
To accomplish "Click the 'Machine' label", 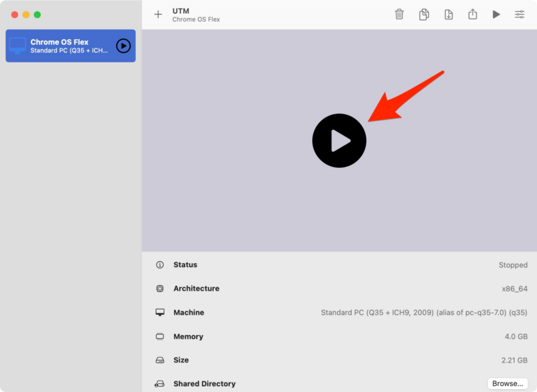I will coord(189,313).
